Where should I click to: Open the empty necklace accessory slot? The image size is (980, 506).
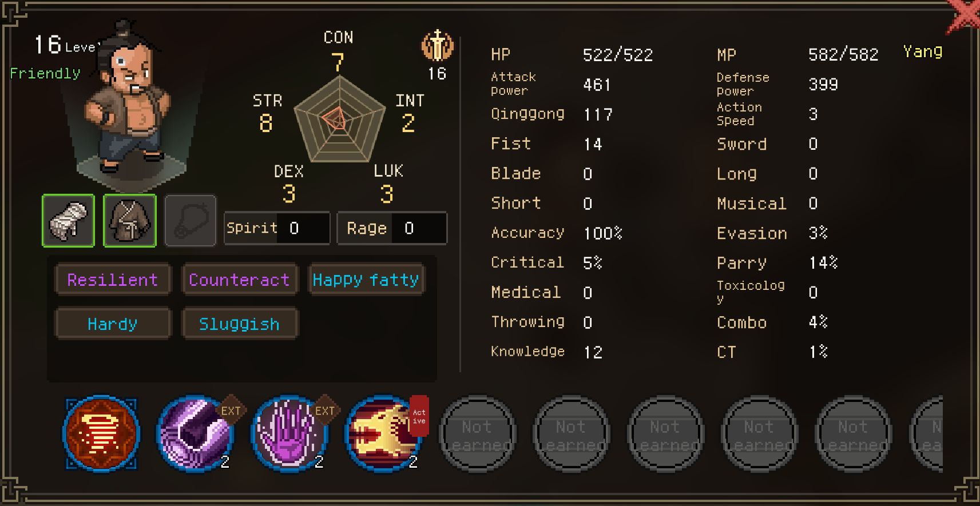tap(191, 221)
